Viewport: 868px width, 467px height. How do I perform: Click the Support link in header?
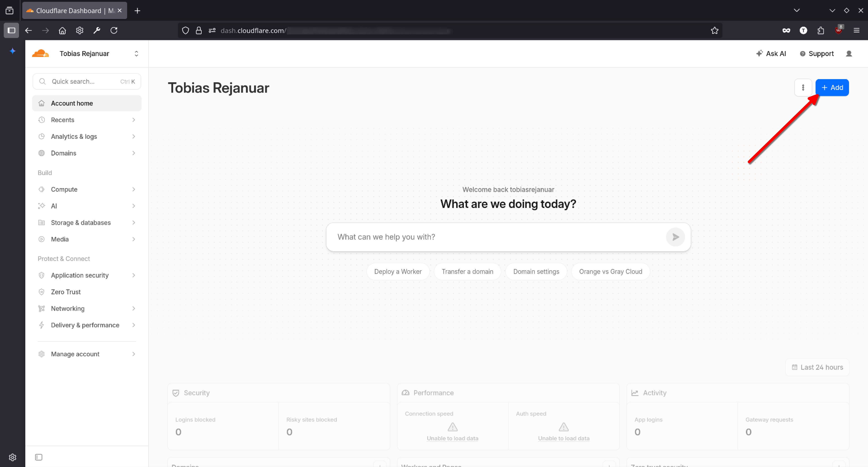(x=817, y=54)
